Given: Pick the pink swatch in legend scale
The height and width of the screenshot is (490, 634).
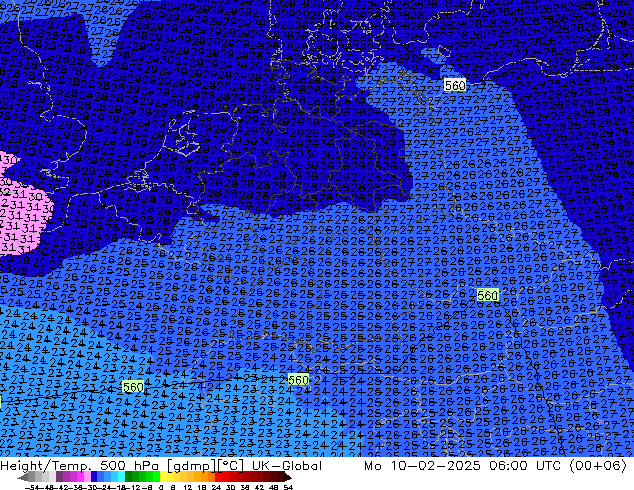Looking at the screenshot, I should point(87,476).
